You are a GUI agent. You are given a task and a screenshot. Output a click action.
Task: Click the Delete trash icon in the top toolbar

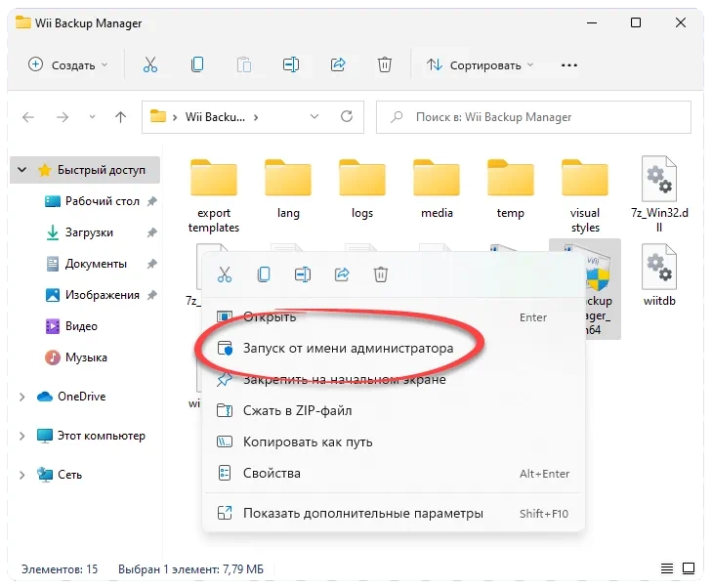(384, 64)
